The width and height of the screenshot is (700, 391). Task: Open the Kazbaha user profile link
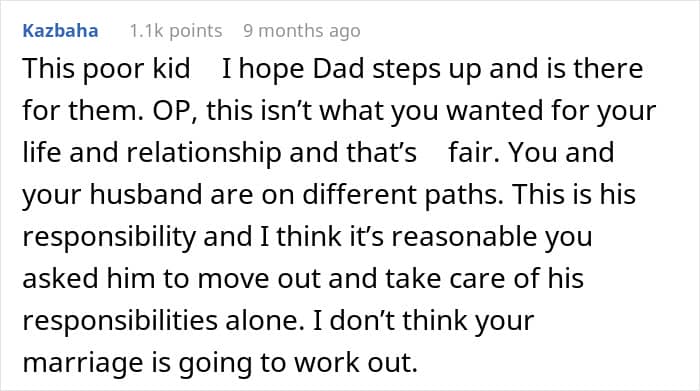point(60,31)
